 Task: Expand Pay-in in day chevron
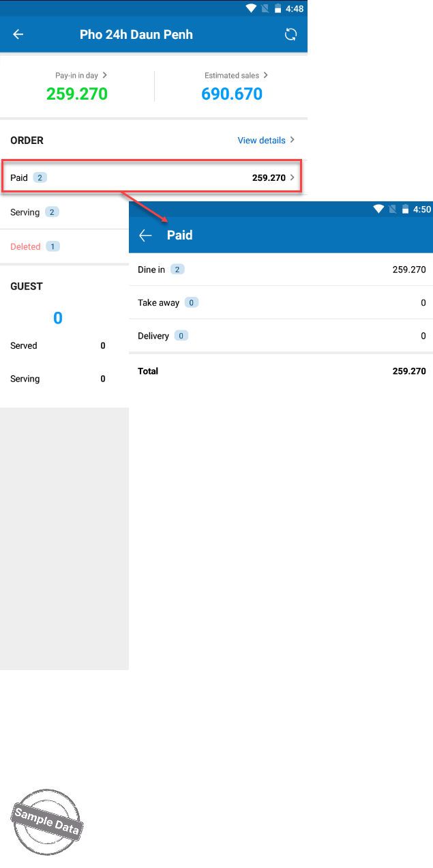pyautogui.click(x=104, y=75)
